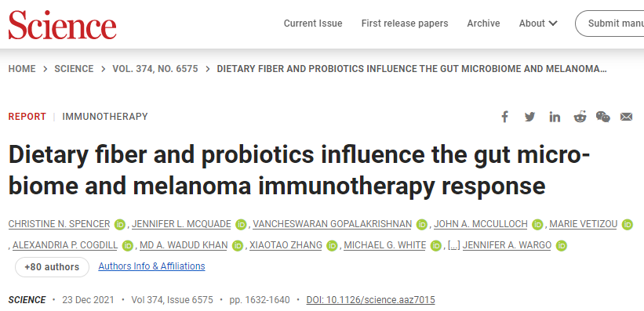The height and width of the screenshot is (311, 644).
Task: Open Authors Info & Affiliations link
Action: tap(151, 266)
